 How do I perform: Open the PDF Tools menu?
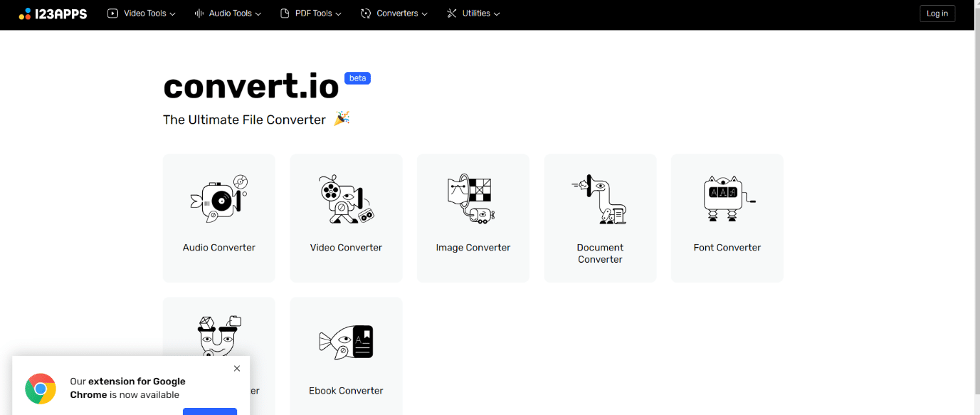tap(311, 14)
